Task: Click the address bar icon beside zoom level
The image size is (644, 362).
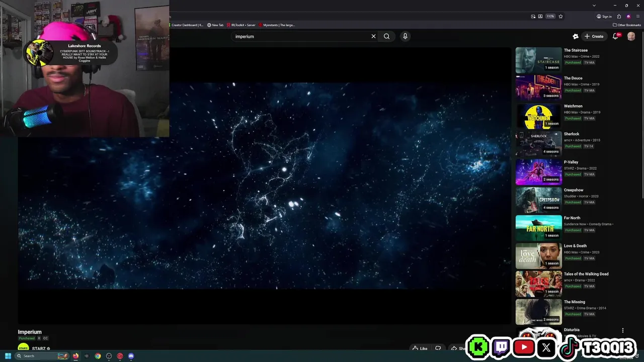Action: click(x=540, y=16)
